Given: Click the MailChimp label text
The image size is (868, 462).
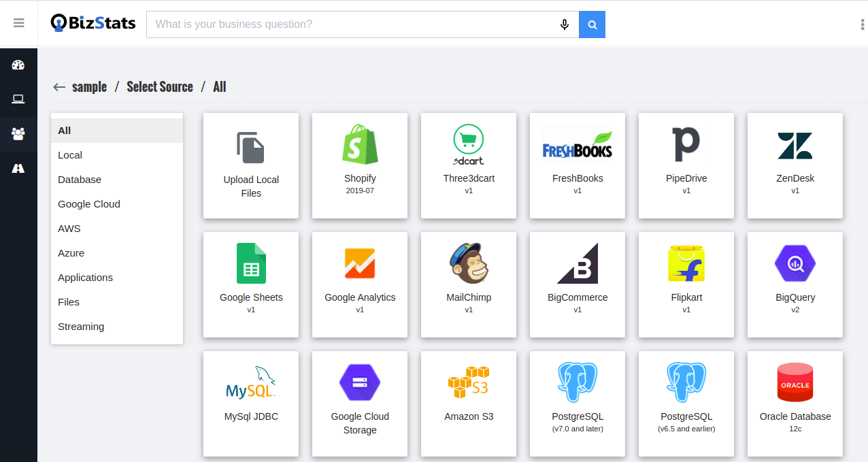Looking at the screenshot, I should click(x=469, y=297).
